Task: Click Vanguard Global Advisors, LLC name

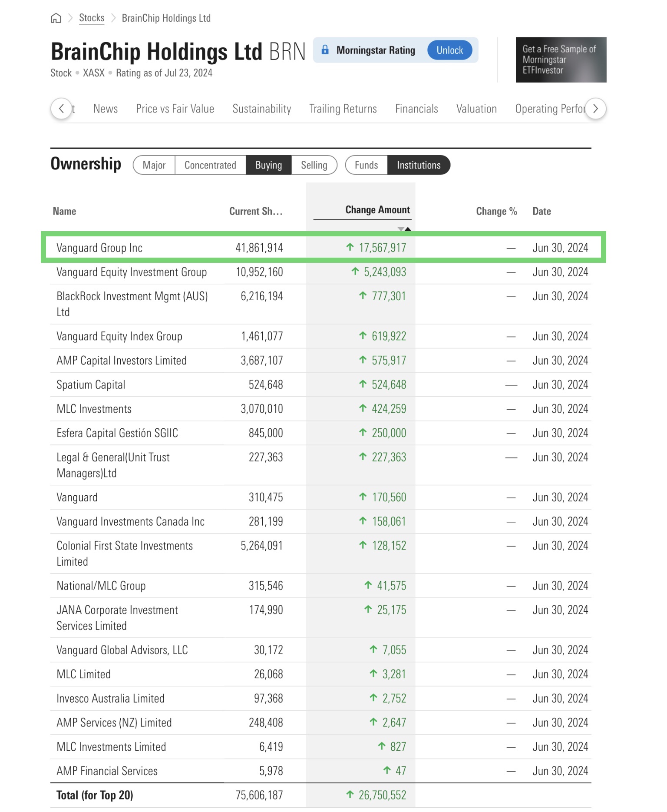Action: (122, 650)
